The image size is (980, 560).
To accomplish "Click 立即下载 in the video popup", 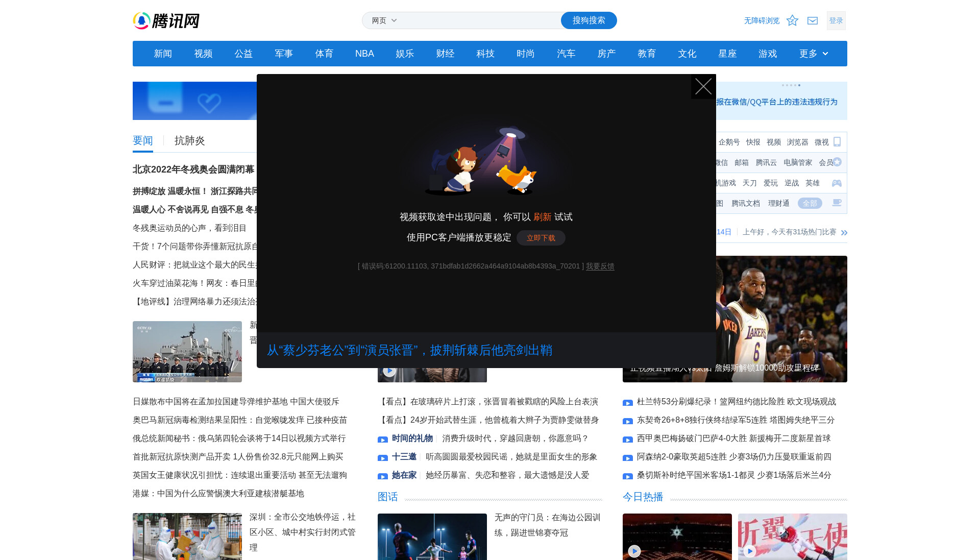I will (x=541, y=238).
